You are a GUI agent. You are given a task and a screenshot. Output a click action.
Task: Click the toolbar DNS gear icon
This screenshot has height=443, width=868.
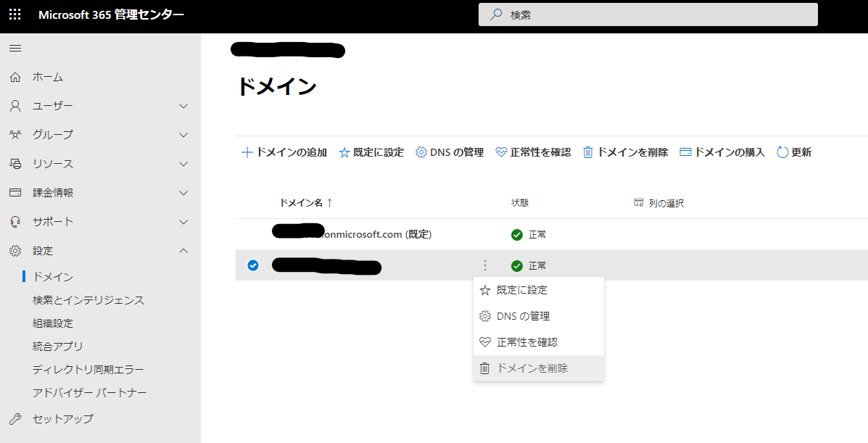(x=421, y=152)
